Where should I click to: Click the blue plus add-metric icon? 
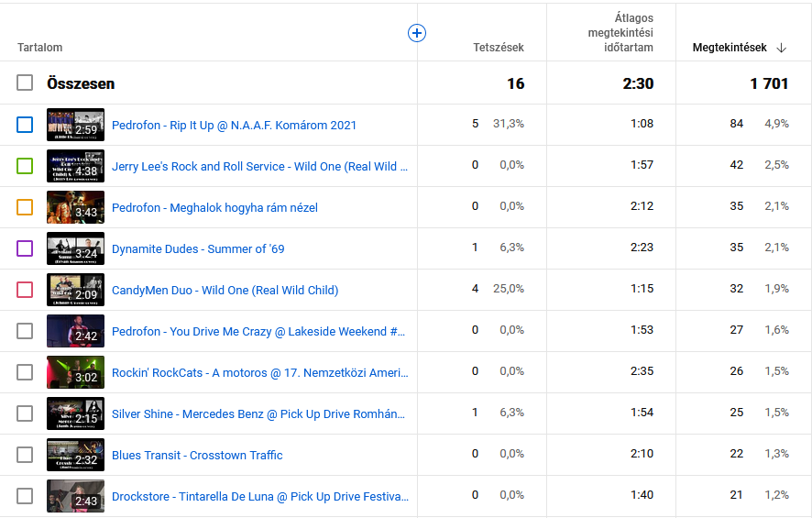pos(416,33)
